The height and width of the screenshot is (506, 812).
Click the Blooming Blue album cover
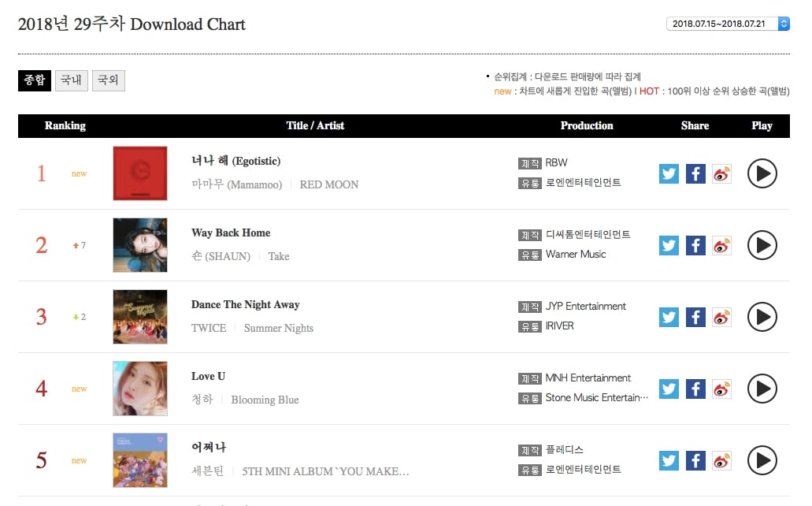click(140, 389)
